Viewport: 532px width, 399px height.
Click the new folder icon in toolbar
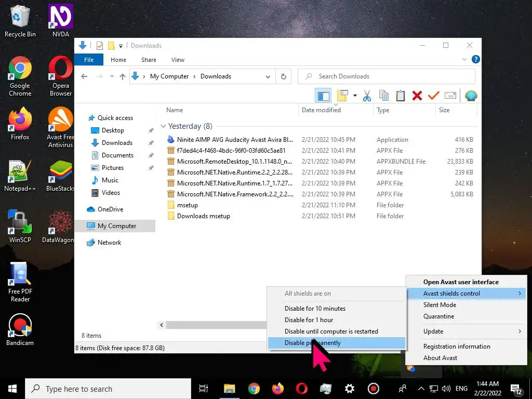point(342,96)
